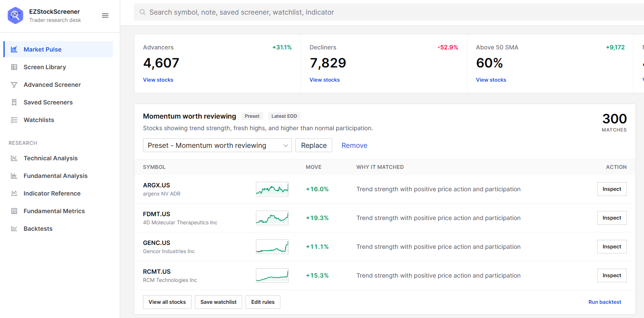
Task: Click the SYMBOL column header
Action: (154, 167)
